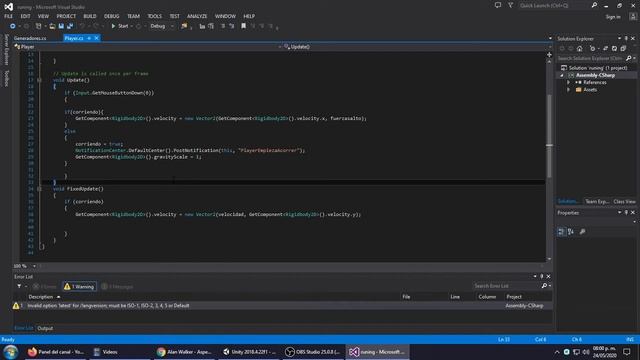Image resolution: width=640 pixels, height=360 pixels.
Task: Click Solution Explorer Home icon
Action: pyautogui.click(x=580, y=49)
